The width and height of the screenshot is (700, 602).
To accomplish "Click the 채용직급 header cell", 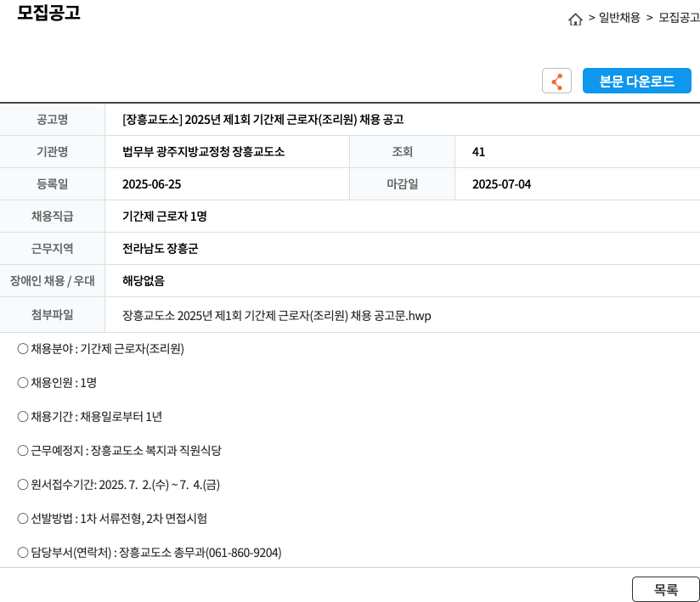I will [52, 216].
